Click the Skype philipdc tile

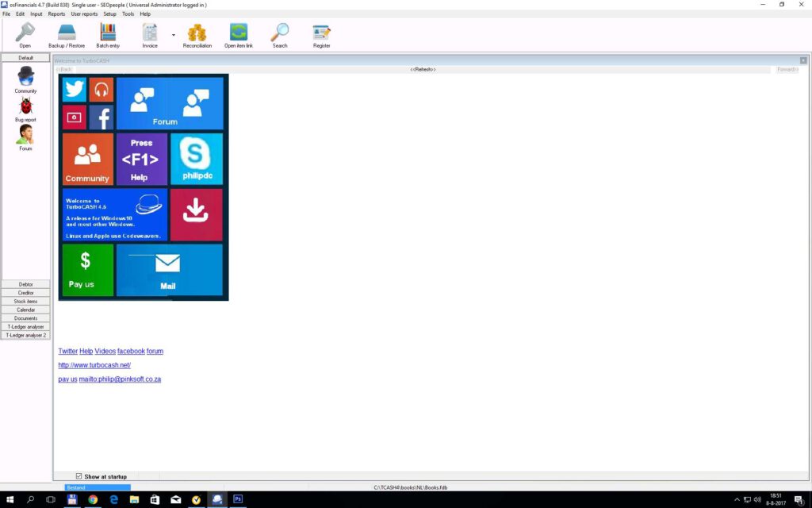click(x=197, y=159)
